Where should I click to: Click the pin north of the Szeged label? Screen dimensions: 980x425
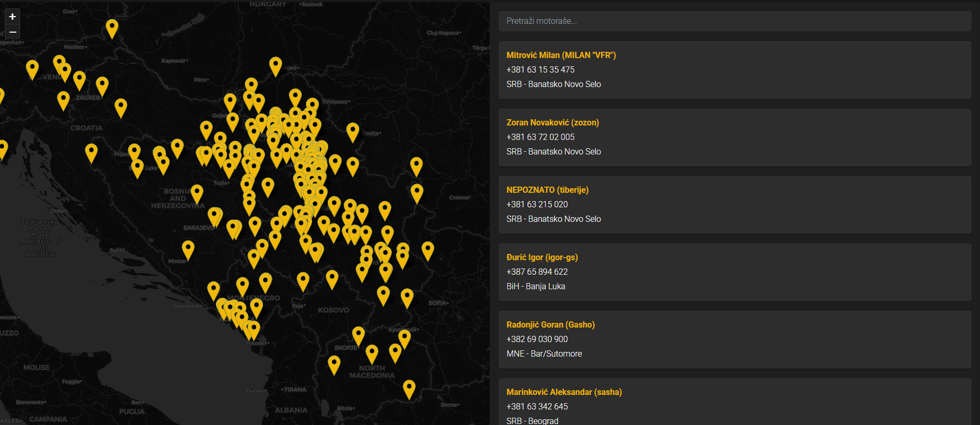click(275, 65)
